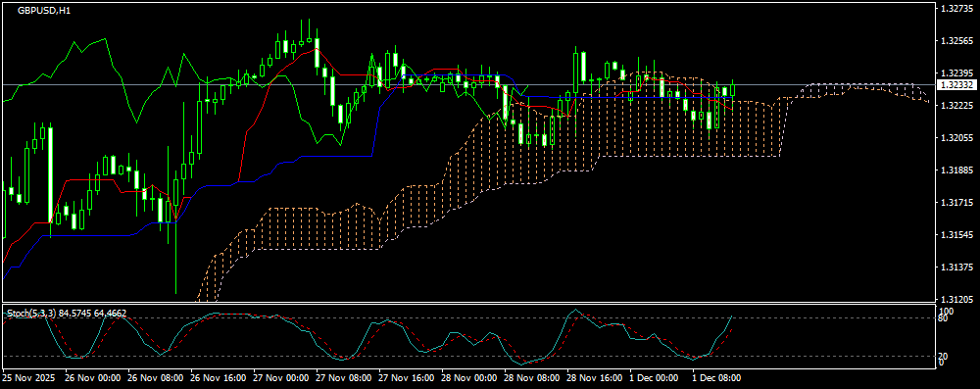Click the 1.32735 price axis label

957,8
